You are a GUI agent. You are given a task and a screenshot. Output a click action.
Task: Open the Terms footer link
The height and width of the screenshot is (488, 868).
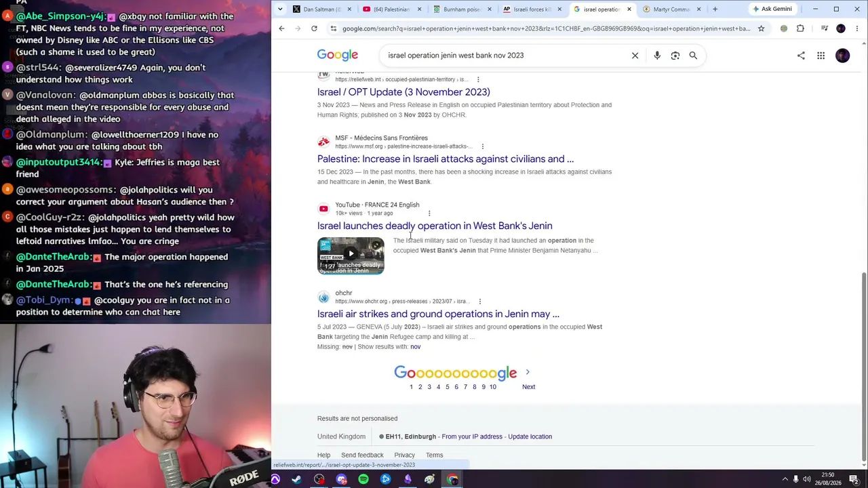(x=434, y=455)
